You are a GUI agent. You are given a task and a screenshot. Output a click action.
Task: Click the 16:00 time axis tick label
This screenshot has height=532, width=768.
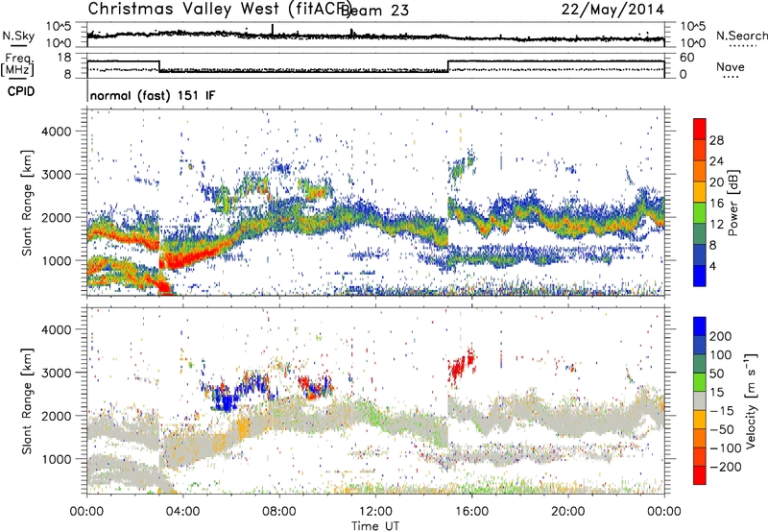coord(471,512)
